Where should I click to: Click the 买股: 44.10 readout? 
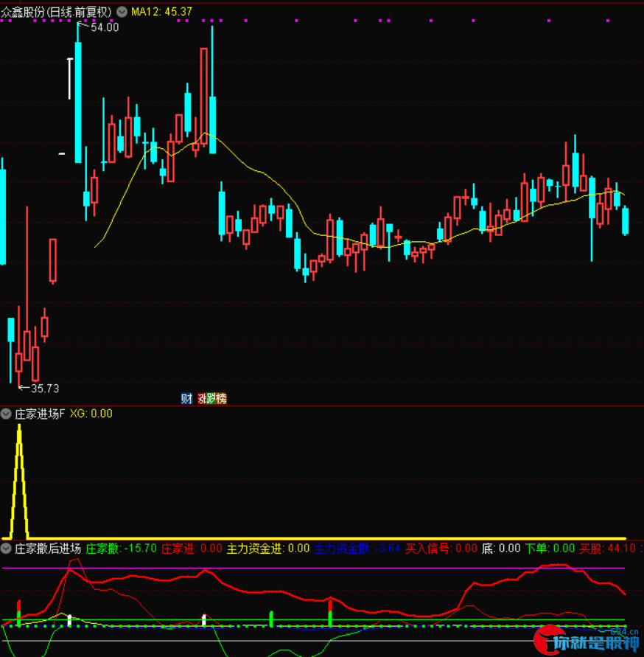pos(608,548)
